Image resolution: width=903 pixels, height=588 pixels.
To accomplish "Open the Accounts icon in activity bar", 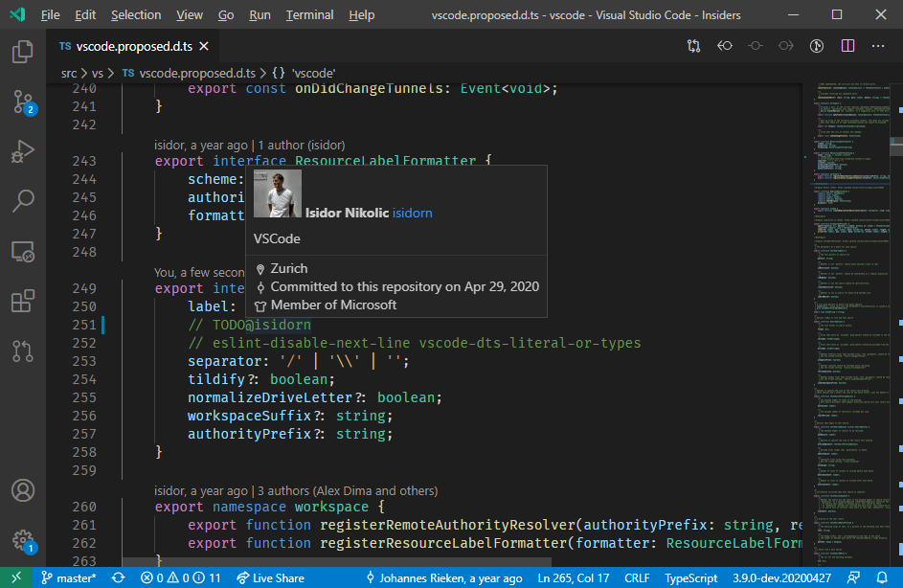I will (x=23, y=490).
